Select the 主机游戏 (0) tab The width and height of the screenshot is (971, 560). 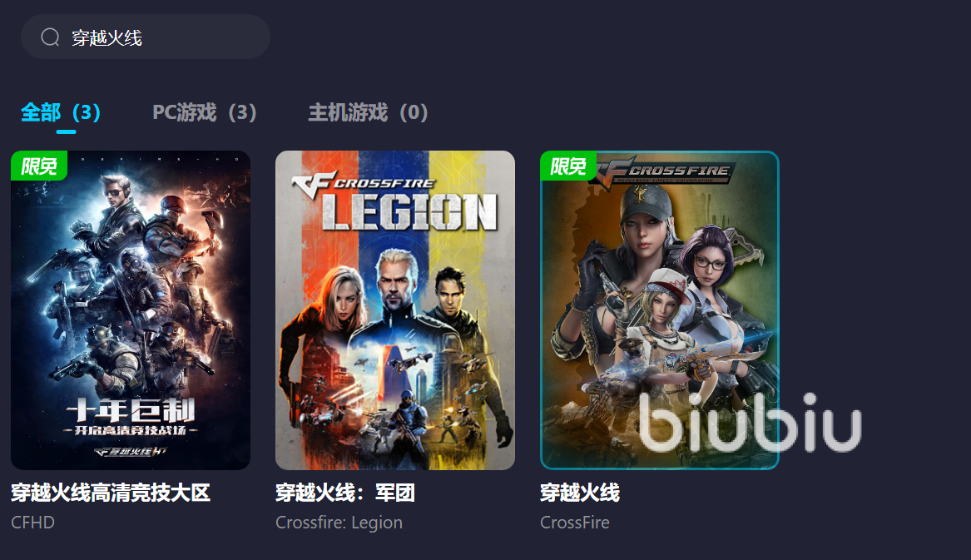pyautogui.click(x=368, y=112)
